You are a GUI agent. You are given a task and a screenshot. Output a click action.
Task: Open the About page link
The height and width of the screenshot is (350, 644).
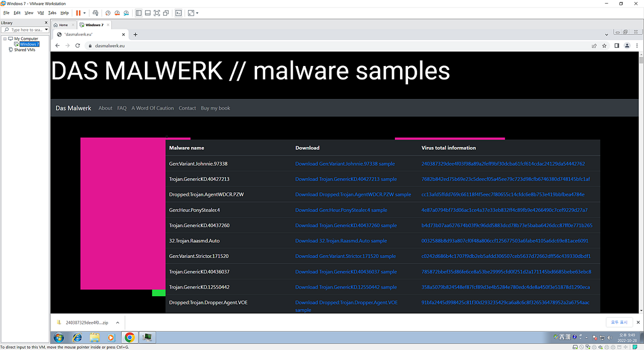[x=106, y=108]
